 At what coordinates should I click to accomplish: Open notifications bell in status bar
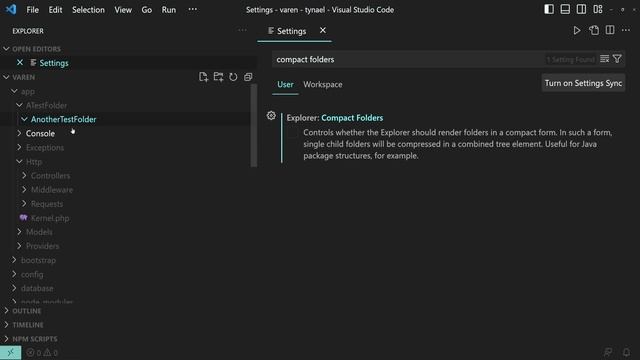coord(626,352)
